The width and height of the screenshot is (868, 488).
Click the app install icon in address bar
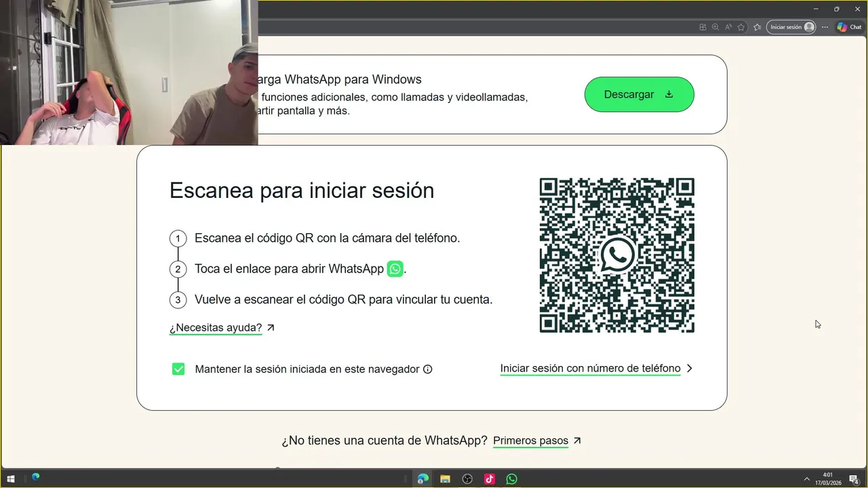pos(703,27)
